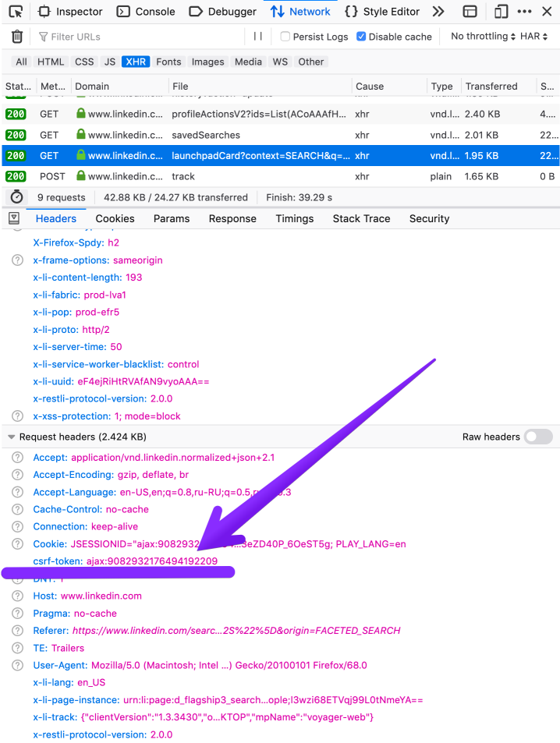Open help icon for Cache-Control header
Screen dimensions: 560x743
tap(17, 509)
